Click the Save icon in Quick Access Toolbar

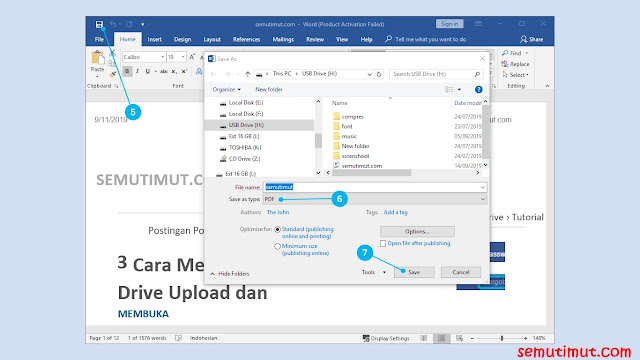point(99,24)
